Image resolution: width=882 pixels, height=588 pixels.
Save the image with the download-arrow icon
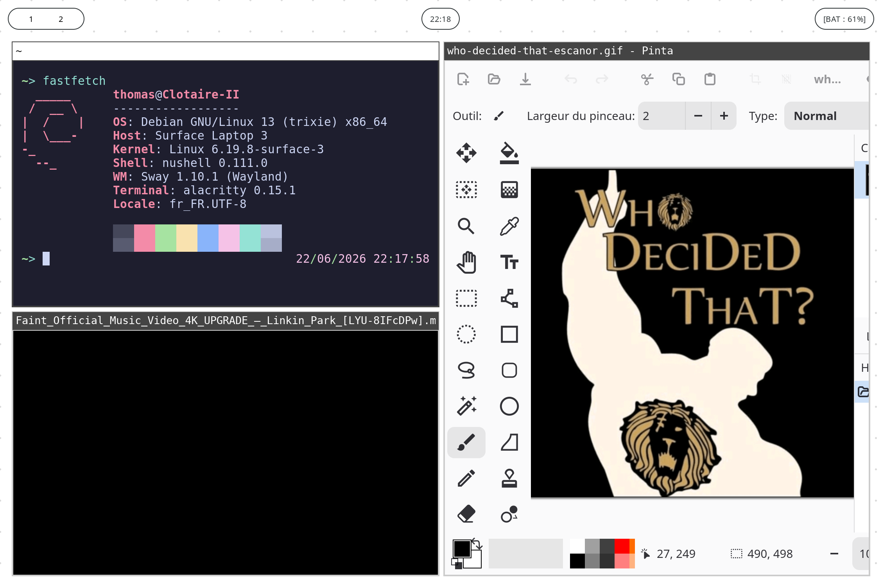point(525,79)
